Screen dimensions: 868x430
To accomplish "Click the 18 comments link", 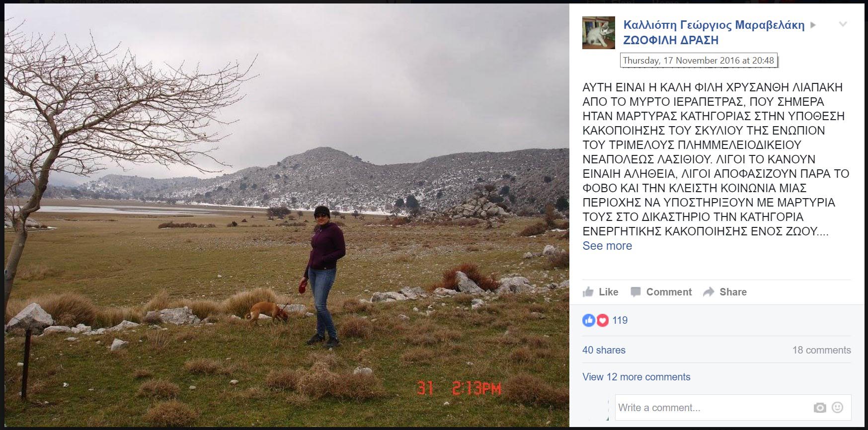I will click(x=822, y=350).
